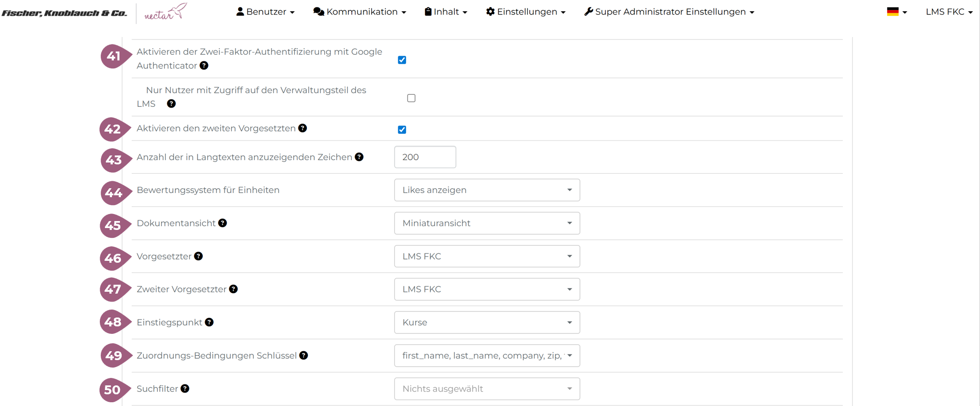
Task: Click help icon for Langtexten Zeichen setting
Action: [359, 157]
